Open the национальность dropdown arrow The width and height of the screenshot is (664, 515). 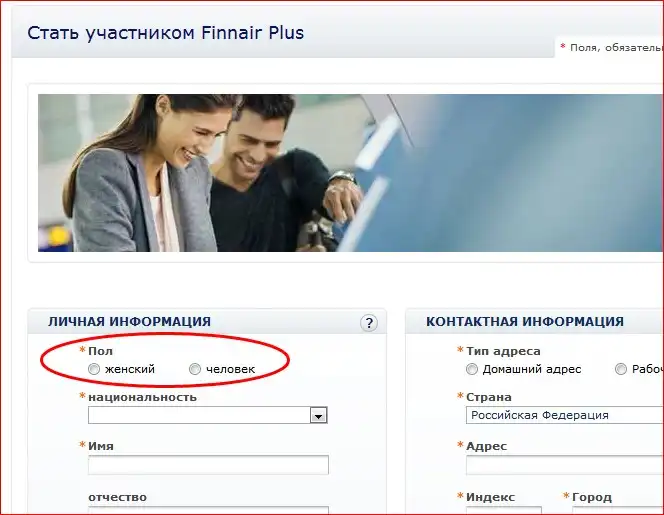point(318,415)
